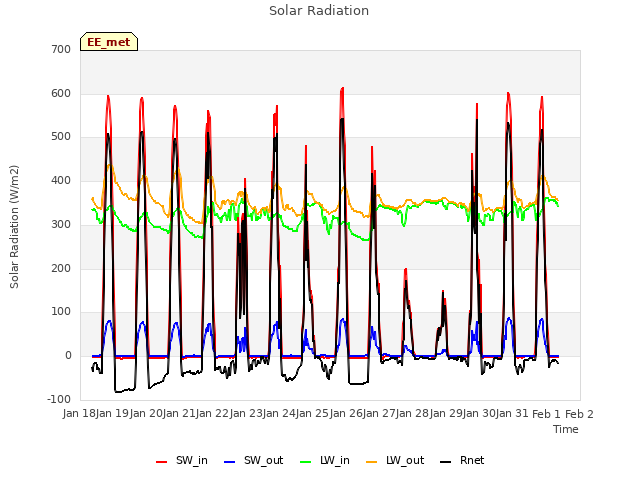Viewport: 640px width, 480px height.
Task: Click the Jan 20 x-axis date label
Action: [x=147, y=414]
